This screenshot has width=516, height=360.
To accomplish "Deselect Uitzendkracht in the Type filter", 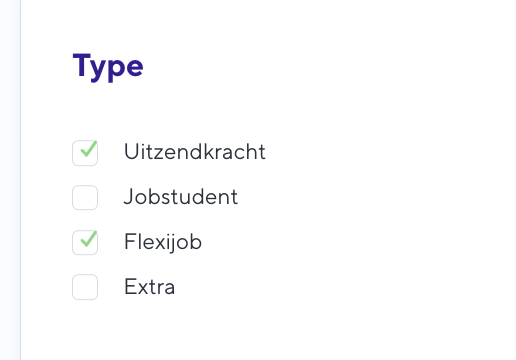I will tap(85, 153).
